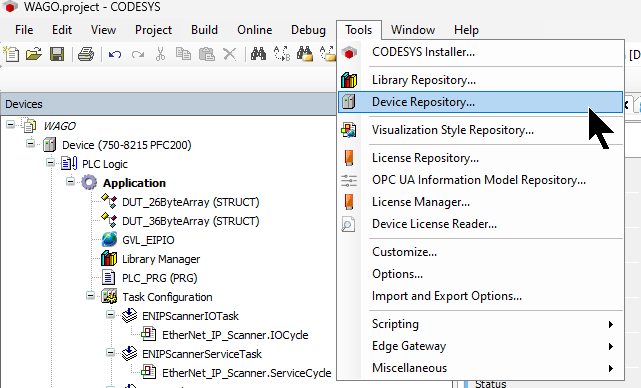This screenshot has width=641, height=388.
Task: Save the project with the floppy icon
Action: coord(57,54)
